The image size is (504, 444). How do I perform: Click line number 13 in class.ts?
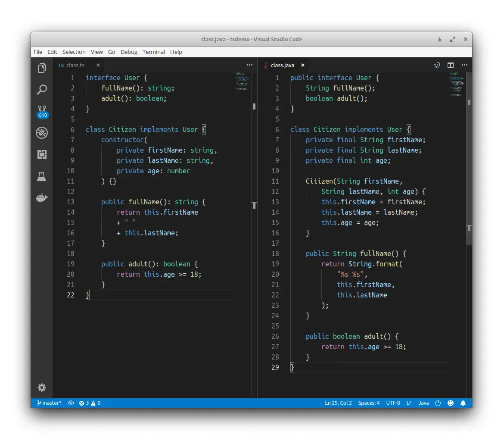tap(71, 202)
